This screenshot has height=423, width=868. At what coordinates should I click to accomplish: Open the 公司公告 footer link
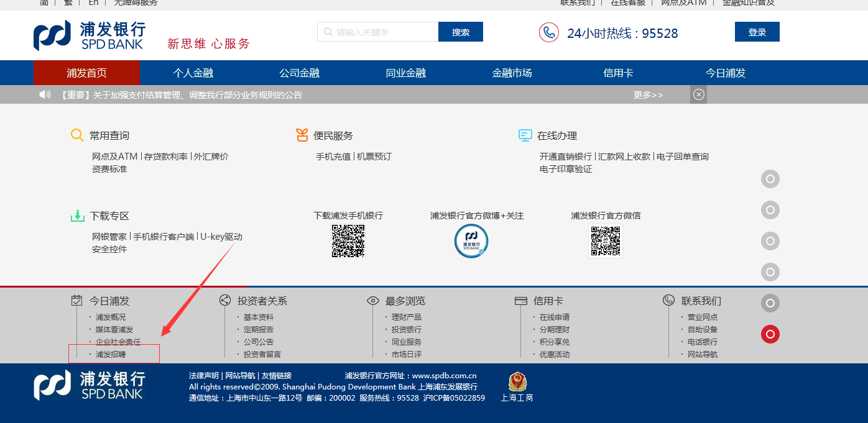click(259, 342)
